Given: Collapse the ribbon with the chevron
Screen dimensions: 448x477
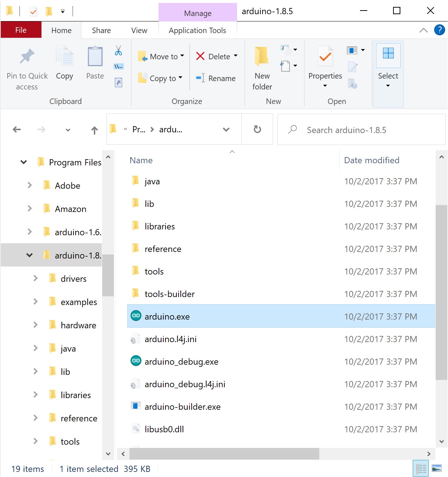Looking at the screenshot, I should [x=423, y=31].
